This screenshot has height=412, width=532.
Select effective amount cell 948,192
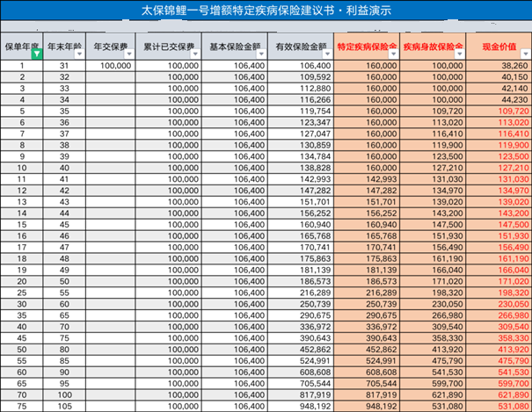(x=301, y=406)
